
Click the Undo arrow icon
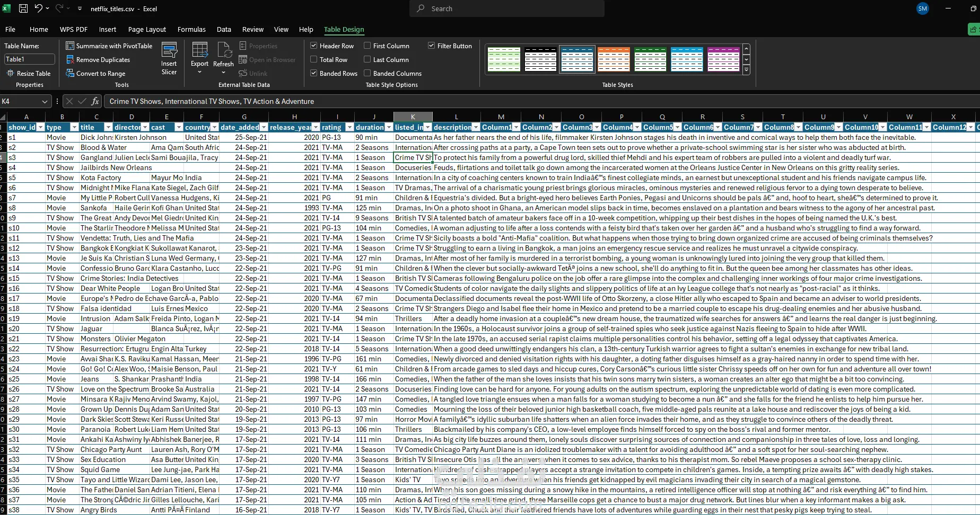pyautogui.click(x=39, y=8)
